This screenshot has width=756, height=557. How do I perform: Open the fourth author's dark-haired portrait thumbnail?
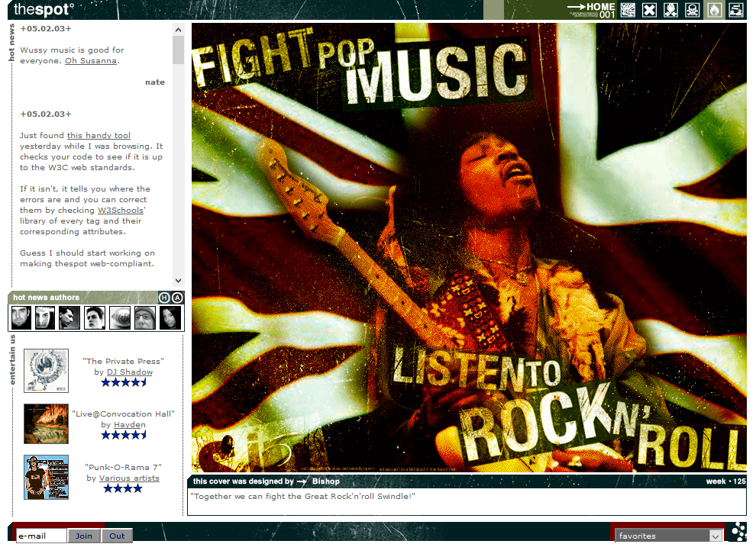(x=95, y=318)
